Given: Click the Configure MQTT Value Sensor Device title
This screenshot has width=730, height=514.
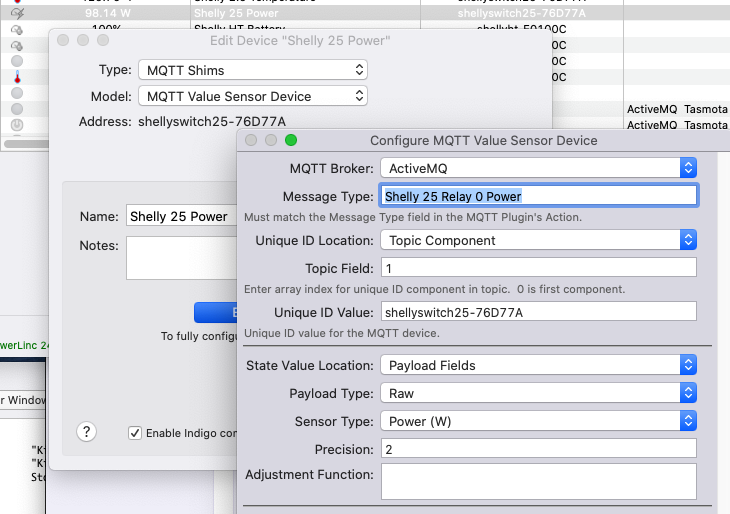Looking at the screenshot, I should tap(484, 141).
